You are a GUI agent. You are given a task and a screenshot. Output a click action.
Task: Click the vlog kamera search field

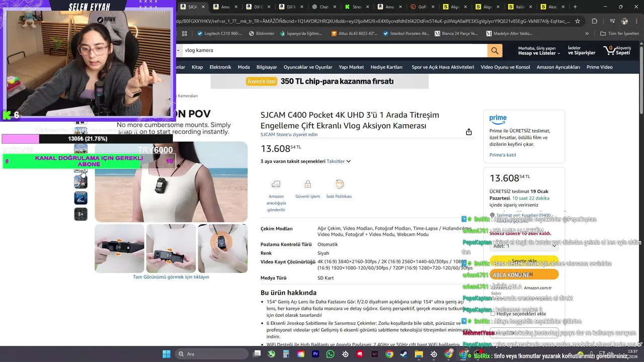[334, 50]
